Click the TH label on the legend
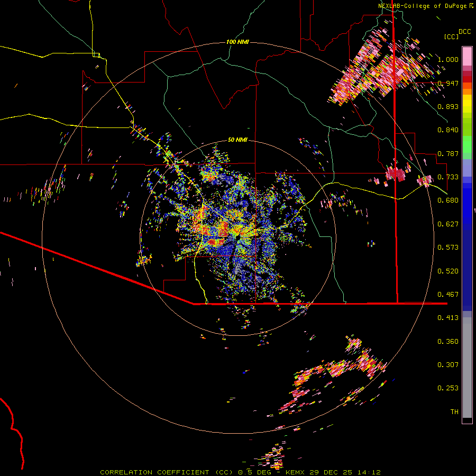The height and width of the screenshot is (476, 476). click(x=454, y=412)
